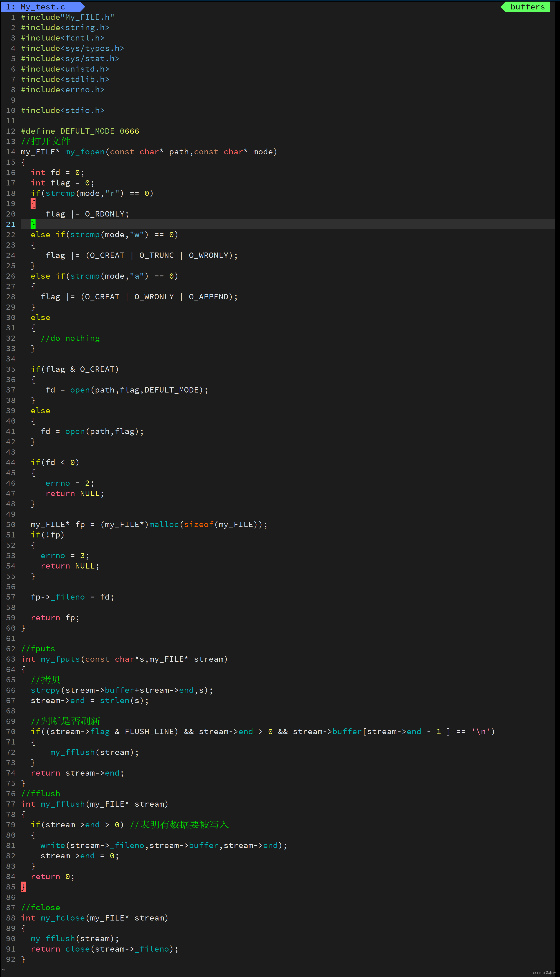
Task: Click the my_fputs function name
Action: [x=60, y=659]
